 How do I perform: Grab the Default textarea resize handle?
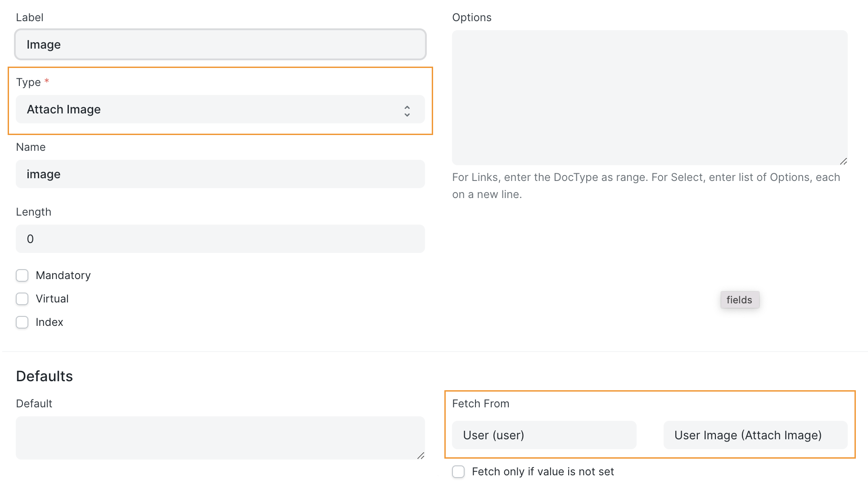tap(421, 455)
